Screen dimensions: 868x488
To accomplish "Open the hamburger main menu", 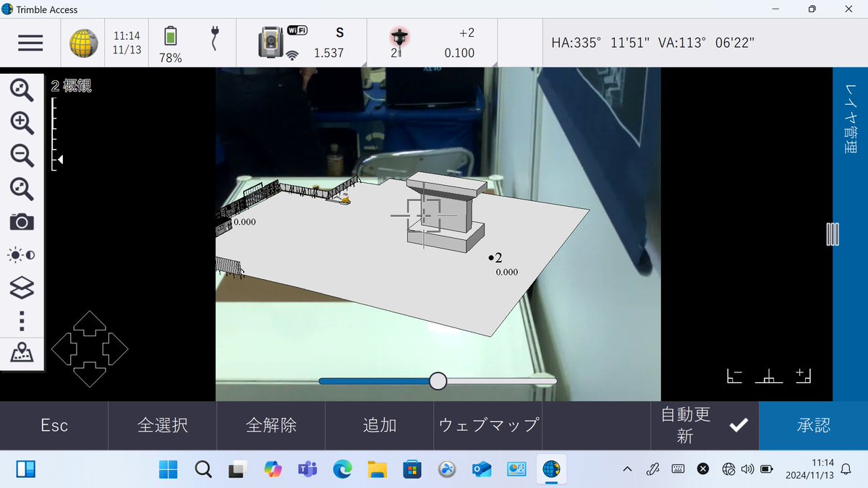I will pyautogui.click(x=30, y=43).
